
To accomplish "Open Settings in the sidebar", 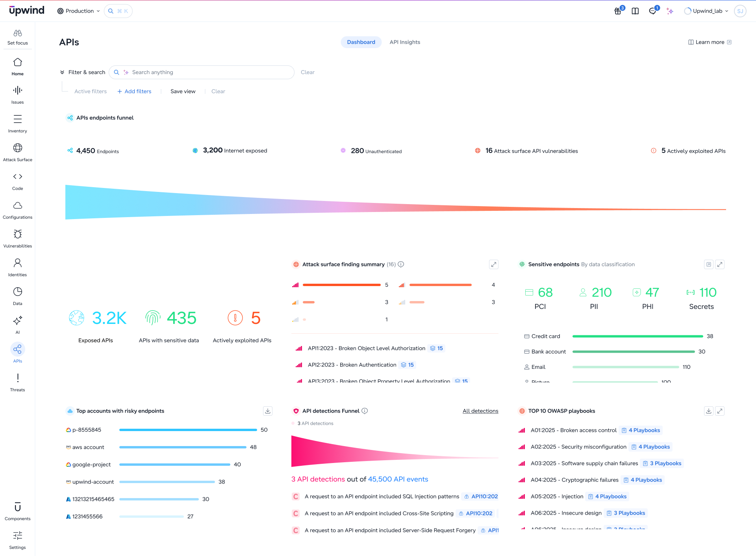I will [x=17, y=540].
